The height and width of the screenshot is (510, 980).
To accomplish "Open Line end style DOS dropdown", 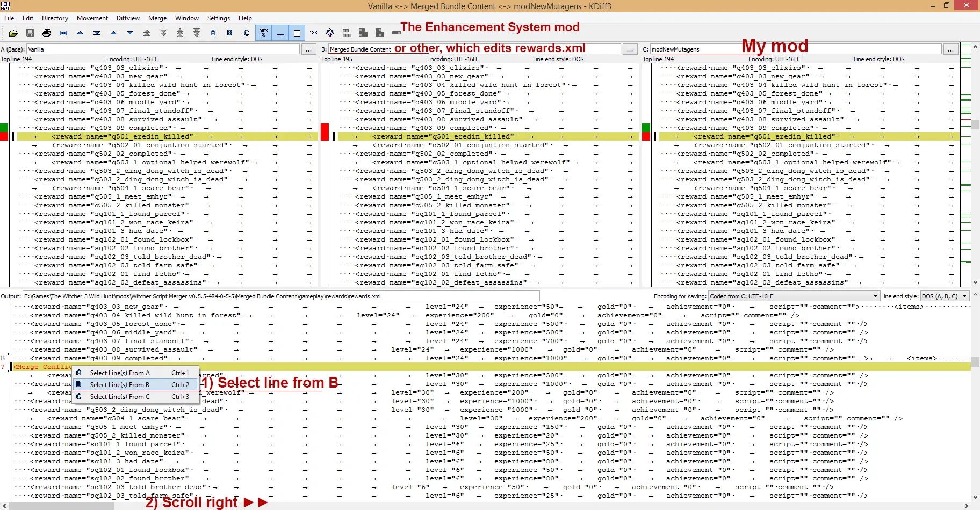I will pos(944,296).
